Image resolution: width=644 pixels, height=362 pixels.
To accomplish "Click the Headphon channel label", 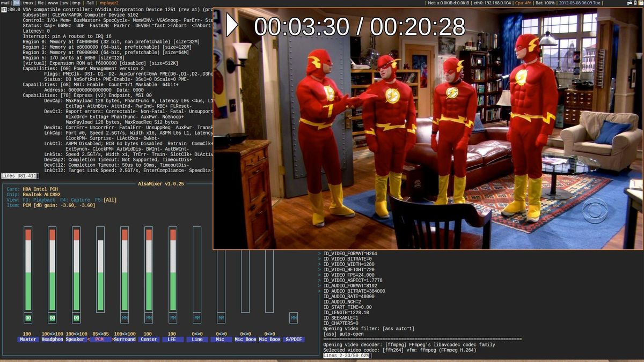I will 52,339.
